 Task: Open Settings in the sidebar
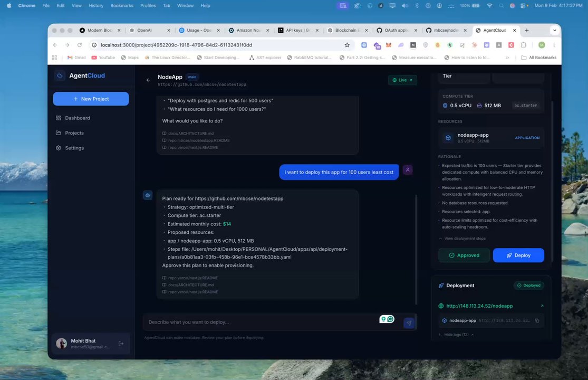pyautogui.click(x=74, y=148)
